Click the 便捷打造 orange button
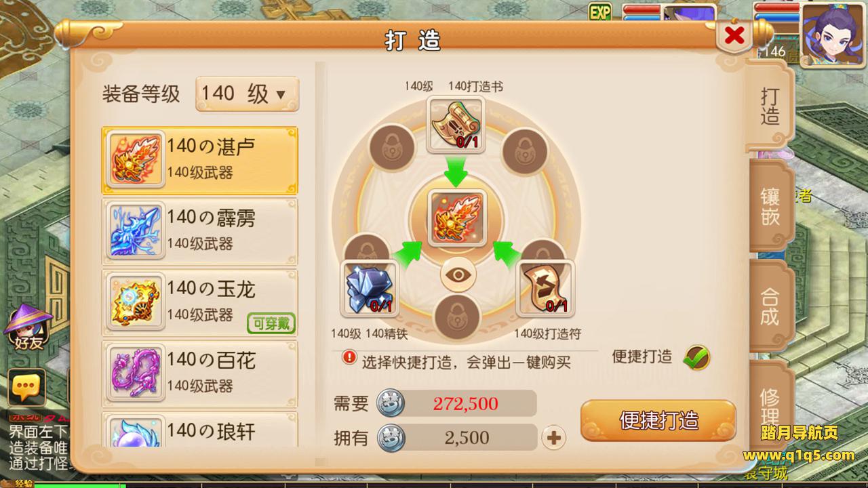Viewport: 868px width, 488px height. point(658,420)
